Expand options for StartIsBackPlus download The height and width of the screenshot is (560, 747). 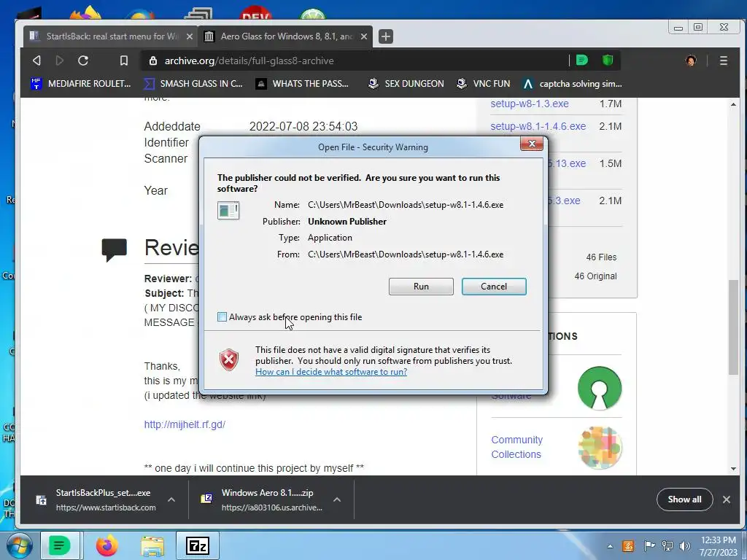click(171, 499)
